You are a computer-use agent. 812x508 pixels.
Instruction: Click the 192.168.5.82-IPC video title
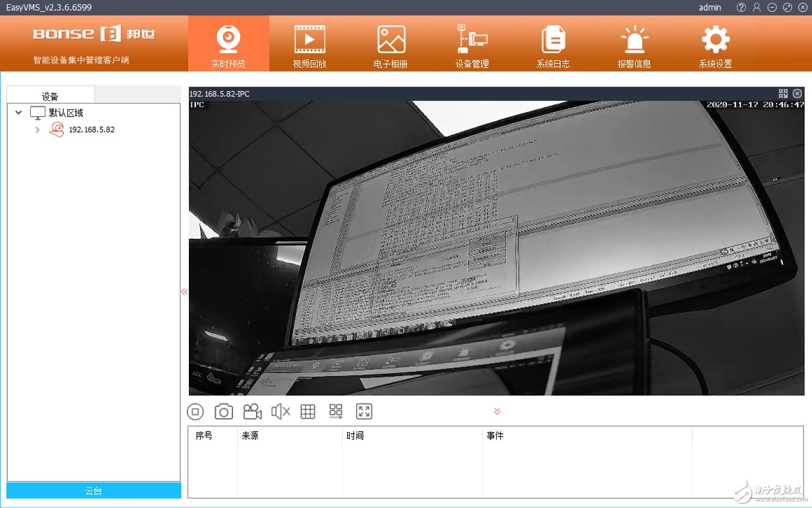click(x=220, y=94)
